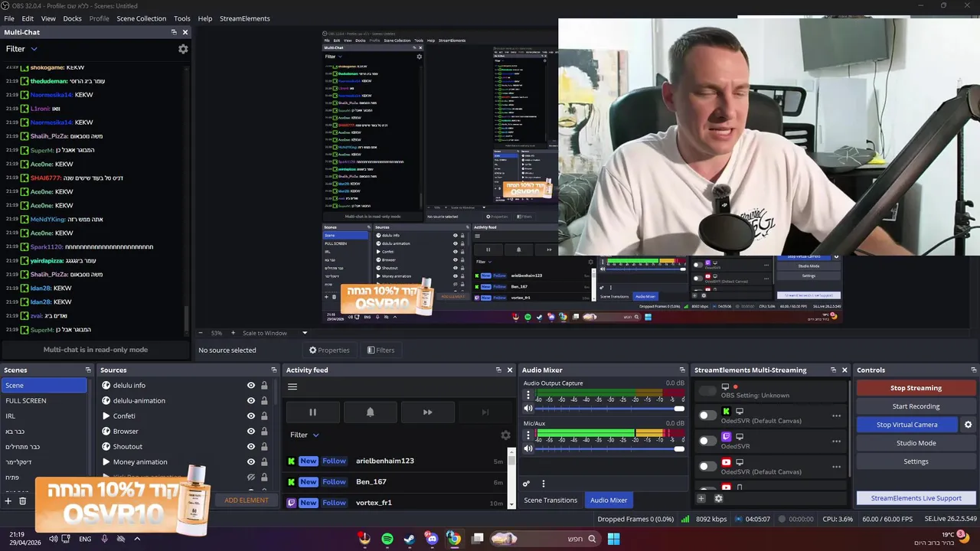Add a new scene with plus icon

(8, 501)
